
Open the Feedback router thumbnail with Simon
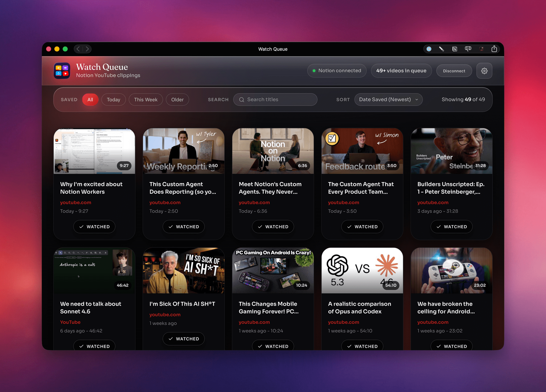point(362,151)
